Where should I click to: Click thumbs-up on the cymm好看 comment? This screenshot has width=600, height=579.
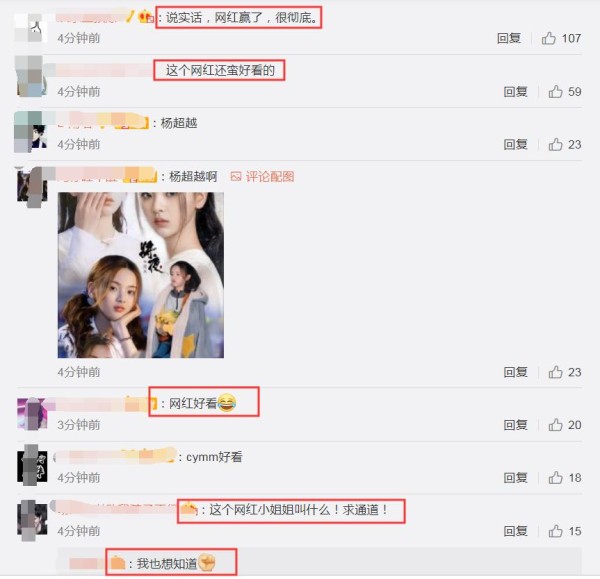tap(555, 478)
